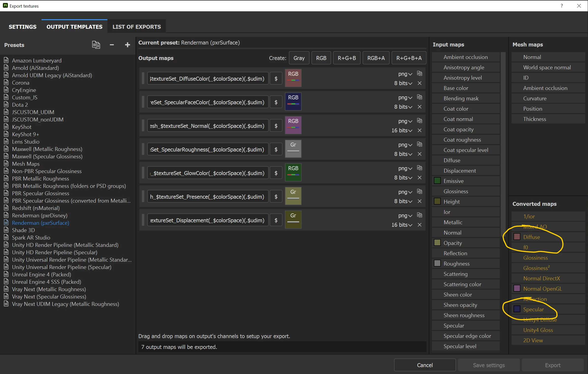Open 8 bits dropdown for Presence map
Screen dimensions: 588x374
(403, 201)
